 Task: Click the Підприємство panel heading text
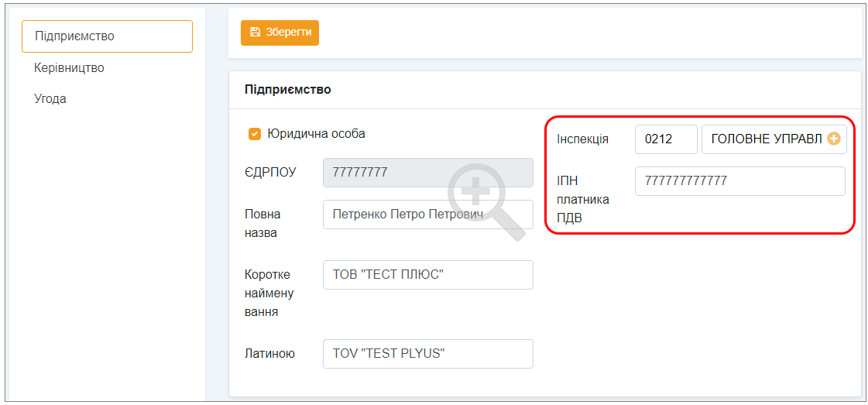(288, 90)
